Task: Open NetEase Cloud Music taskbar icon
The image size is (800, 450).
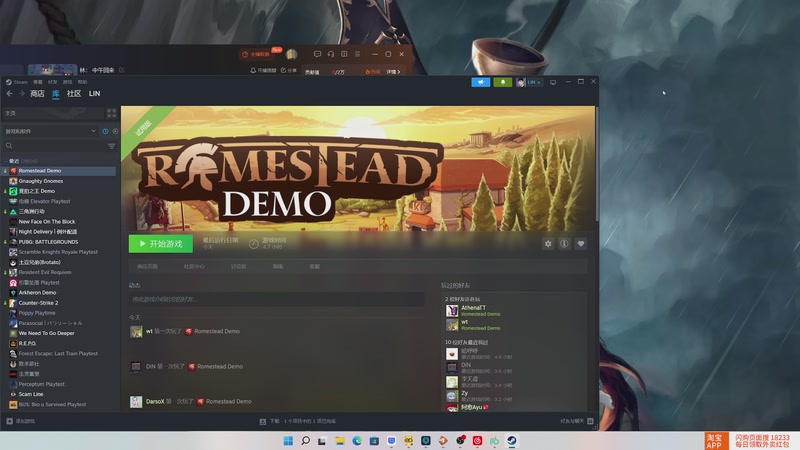Action: [478, 440]
